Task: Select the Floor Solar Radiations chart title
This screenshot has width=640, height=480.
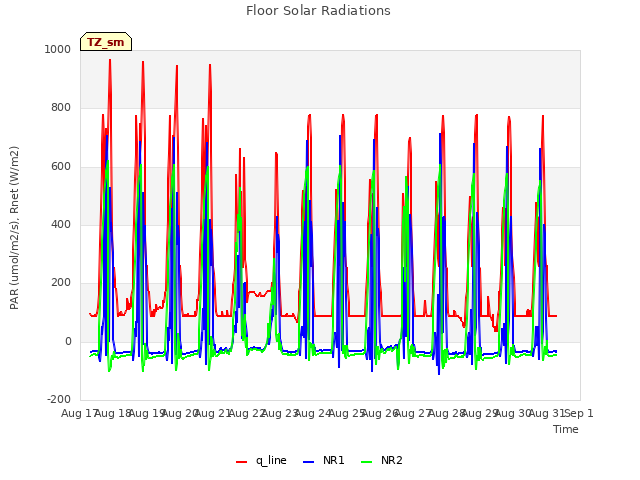Action: (318, 11)
